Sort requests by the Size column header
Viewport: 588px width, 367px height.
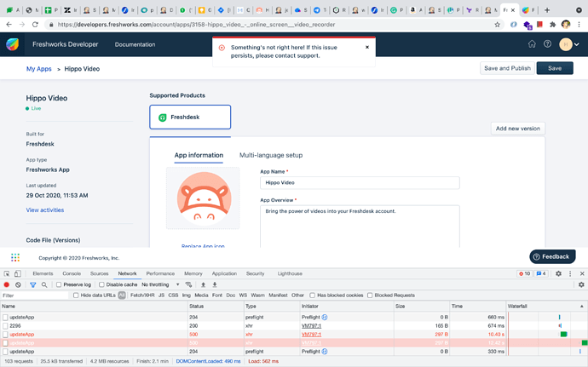[x=422, y=307]
